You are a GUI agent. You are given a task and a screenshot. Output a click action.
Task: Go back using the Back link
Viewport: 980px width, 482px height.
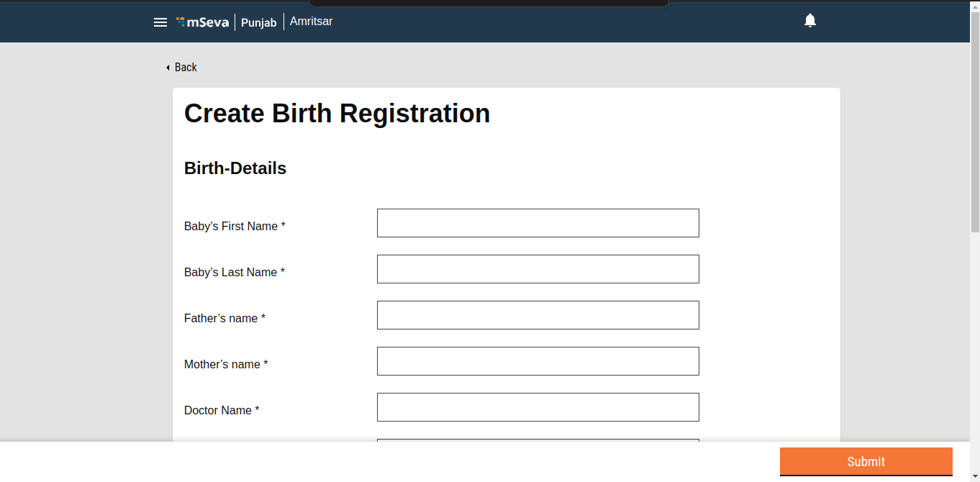click(186, 68)
